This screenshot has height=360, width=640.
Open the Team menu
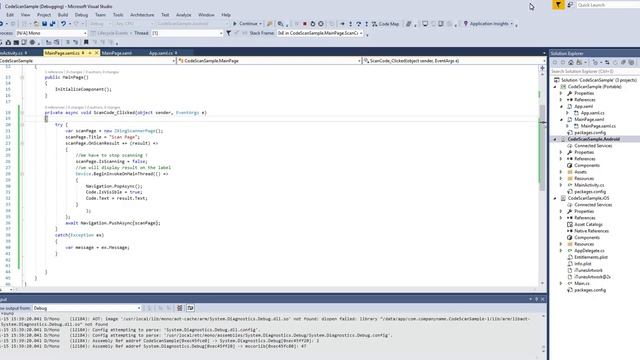pyautogui.click(x=100, y=15)
